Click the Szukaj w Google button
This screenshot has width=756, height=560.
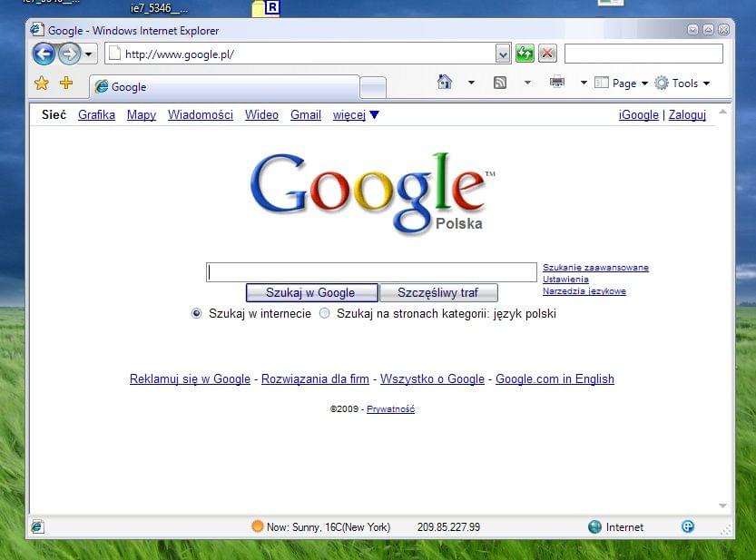(312, 292)
